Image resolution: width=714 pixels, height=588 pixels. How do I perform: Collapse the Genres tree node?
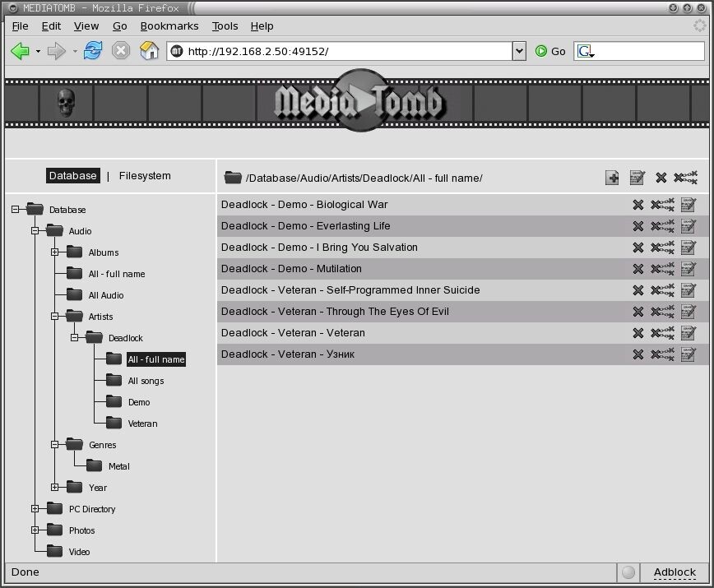pos(54,445)
